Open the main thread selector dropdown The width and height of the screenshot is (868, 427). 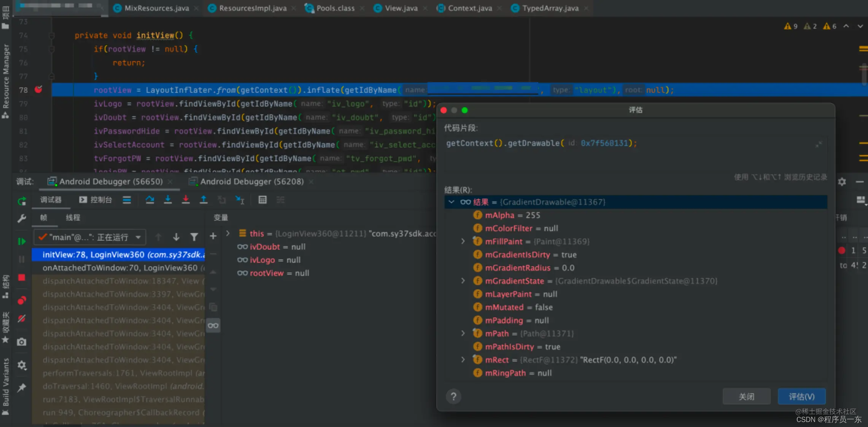tap(90, 237)
